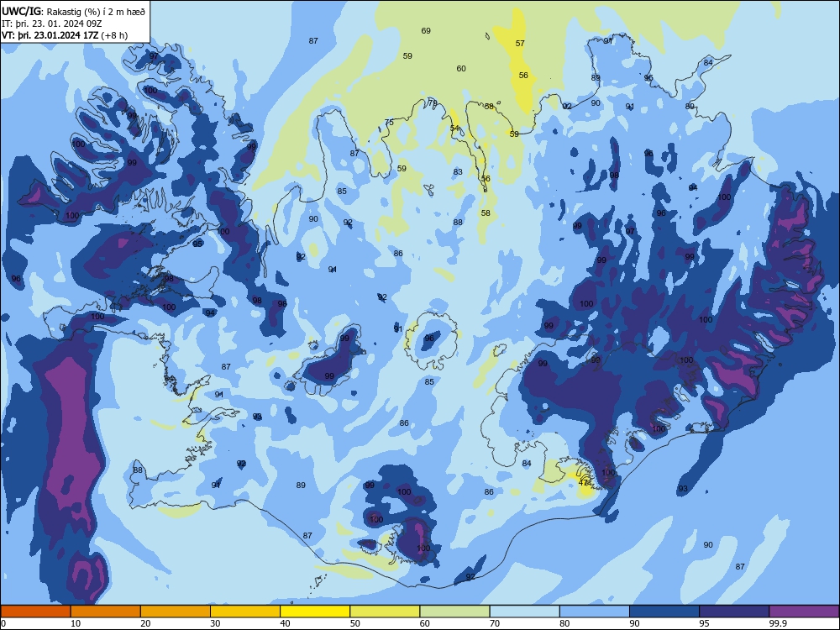Pick the amber 20–30 legend swatch
Viewport: 840px width, 630px height.
(x=176, y=612)
